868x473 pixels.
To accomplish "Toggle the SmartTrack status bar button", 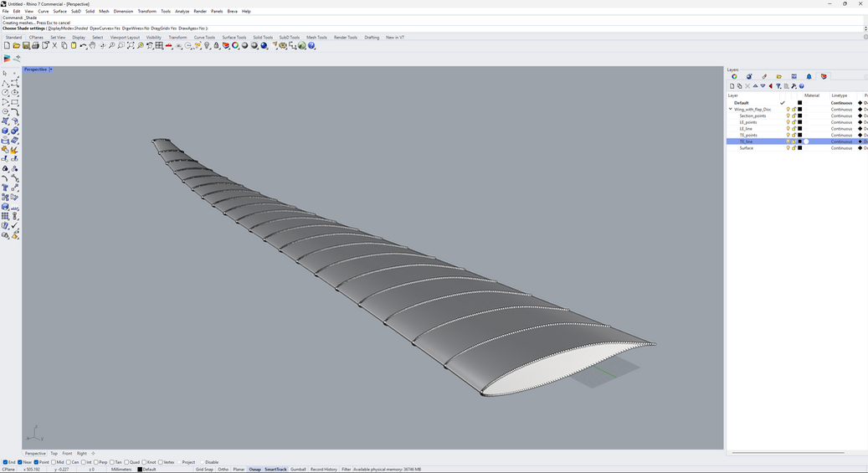I will tap(275, 469).
